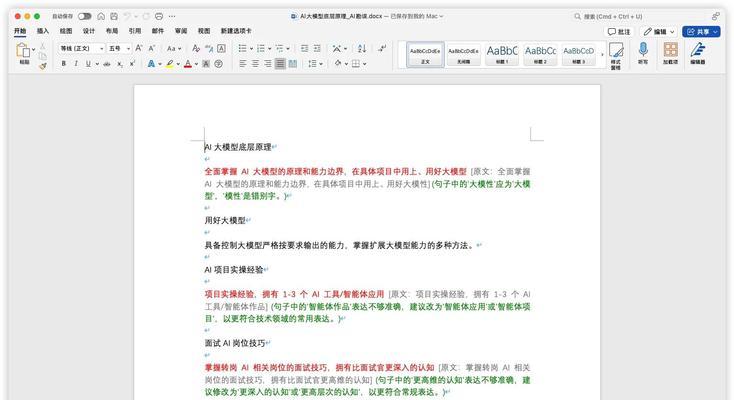
Task: Open the 插入 tab
Action: 43,31
